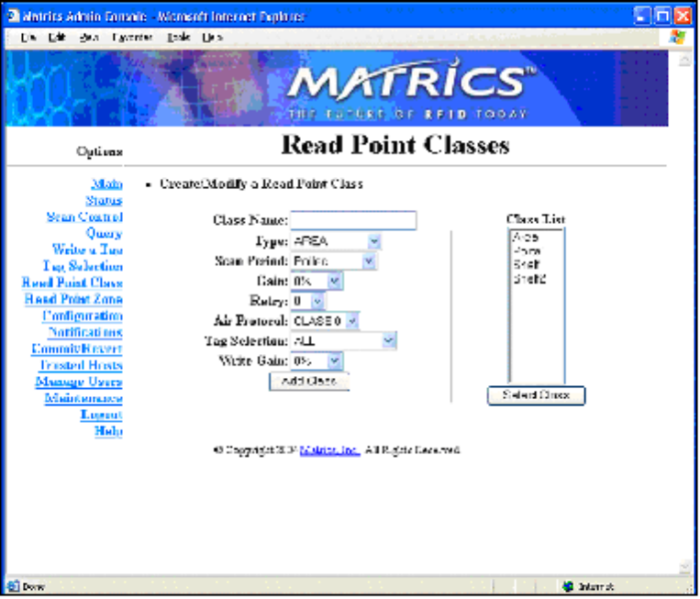
Task: Open the Tag Selection sidebar link
Action: (83, 267)
